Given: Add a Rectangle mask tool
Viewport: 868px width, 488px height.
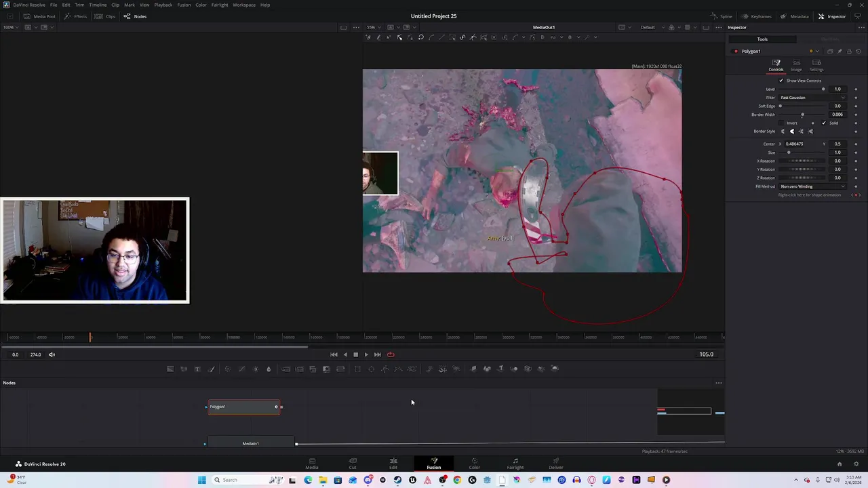Looking at the screenshot, I should pos(357,369).
